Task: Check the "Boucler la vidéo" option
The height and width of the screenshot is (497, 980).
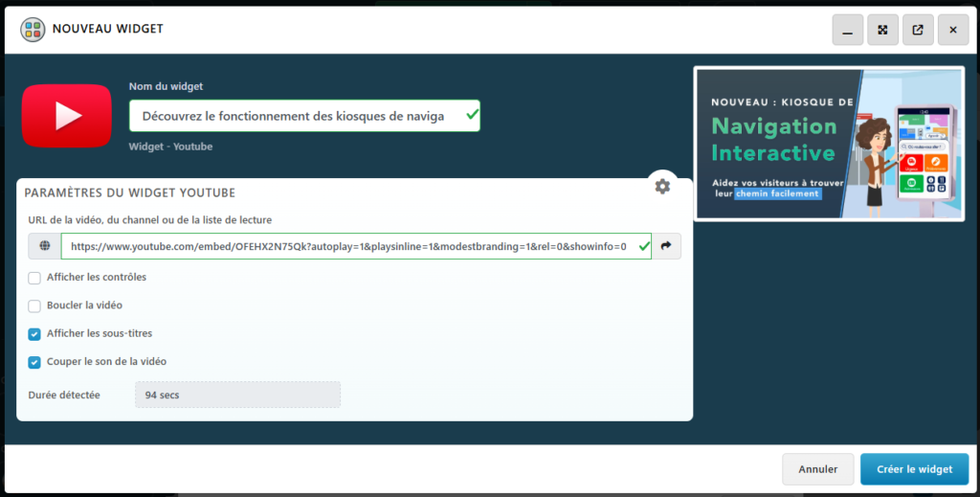Action: click(x=34, y=305)
